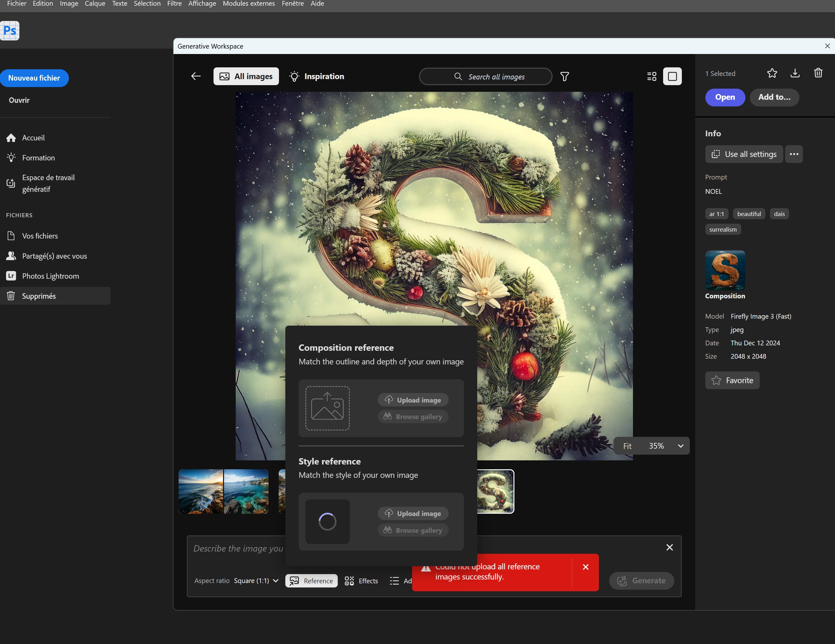Switch to single image view

(x=672, y=77)
